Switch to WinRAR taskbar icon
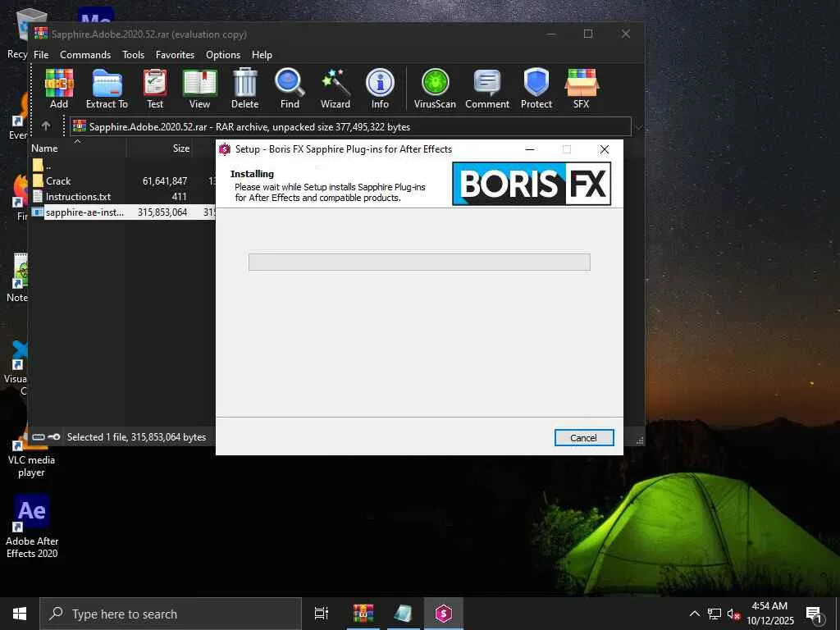Screen dimensions: 840x630 tap(363, 614)
